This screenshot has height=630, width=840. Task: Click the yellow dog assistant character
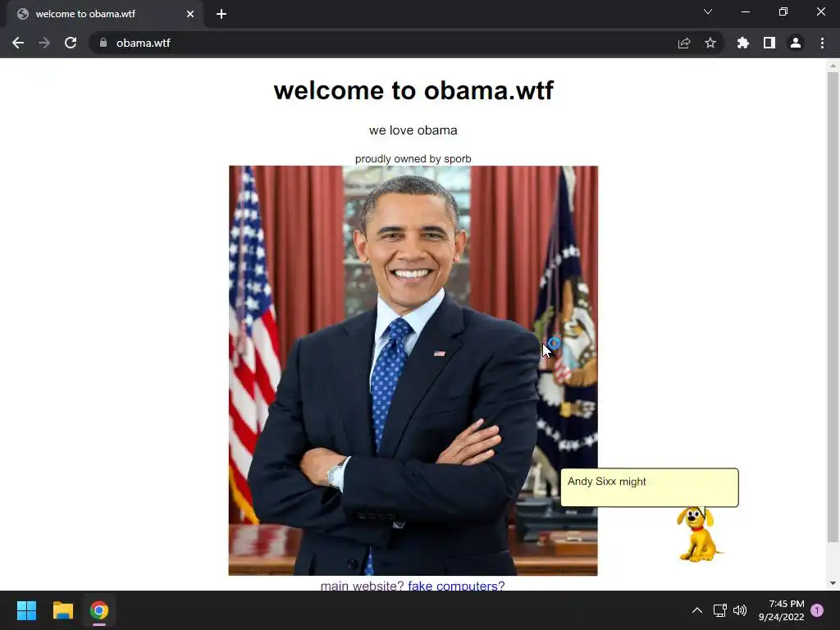click(x=697, y=534)
